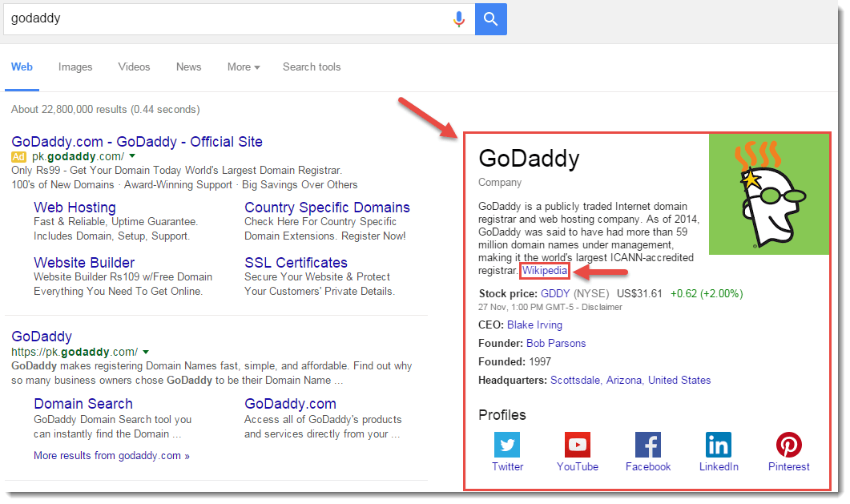Open GoDaddy's LinkedIn profile icon
Screen dimensions: 850x504
pos(719,445)
